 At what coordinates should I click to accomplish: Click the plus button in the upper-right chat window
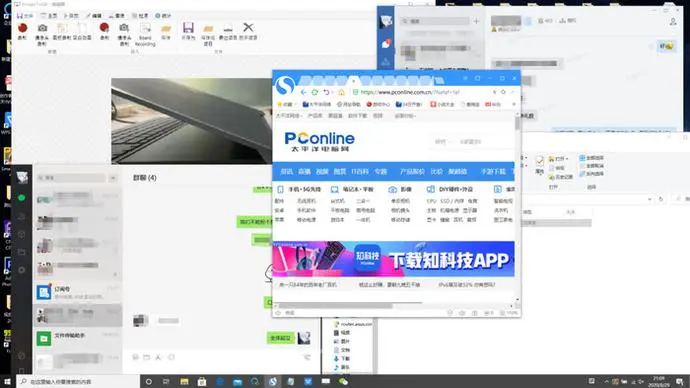476,21
